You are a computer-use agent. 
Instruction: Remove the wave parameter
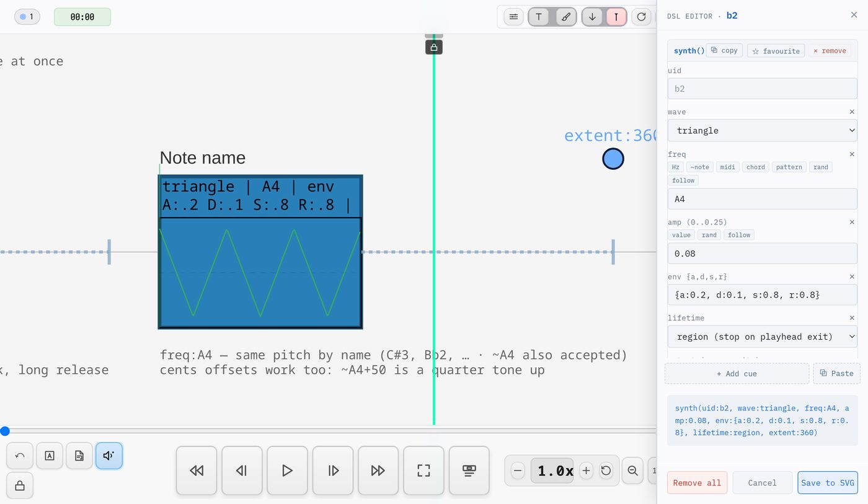852,112
